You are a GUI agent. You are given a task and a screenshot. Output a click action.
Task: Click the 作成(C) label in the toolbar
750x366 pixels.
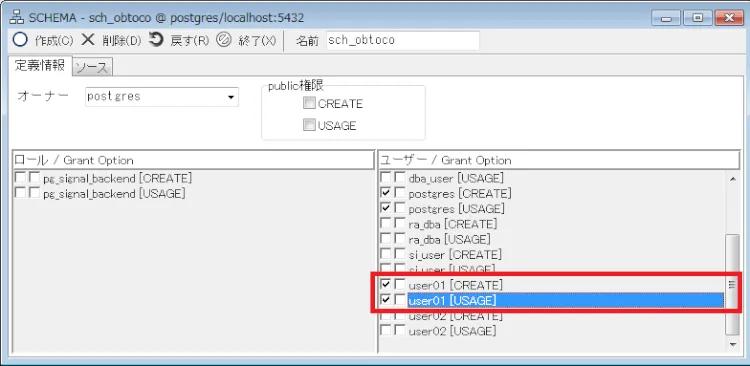(54, 41)
